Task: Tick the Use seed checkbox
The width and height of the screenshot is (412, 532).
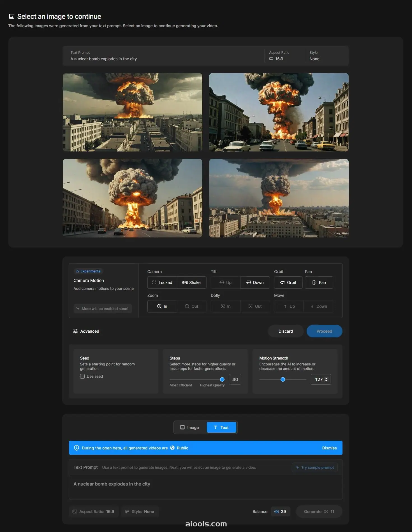Action: [82, 376]
